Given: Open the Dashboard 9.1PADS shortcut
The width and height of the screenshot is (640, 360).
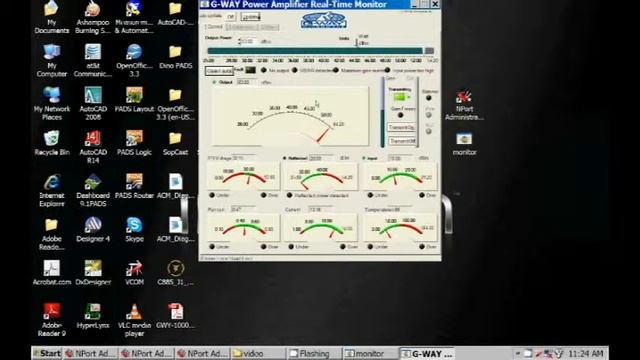Looking at the screenshot, I should click(x=93, y=191).
